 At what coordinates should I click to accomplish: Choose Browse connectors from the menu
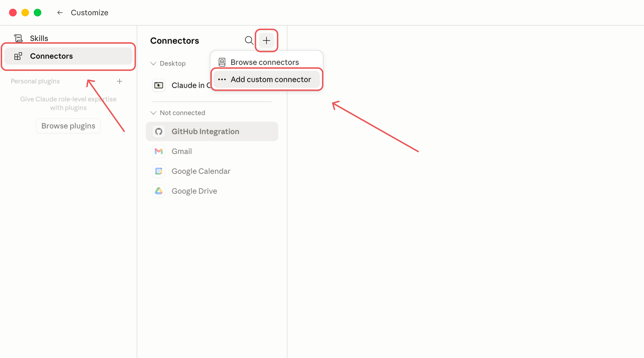tap(267, 62)
